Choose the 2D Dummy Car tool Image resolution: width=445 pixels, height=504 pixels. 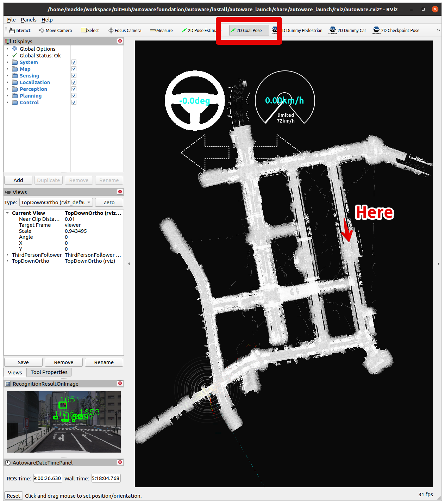[x=347, y=30]
